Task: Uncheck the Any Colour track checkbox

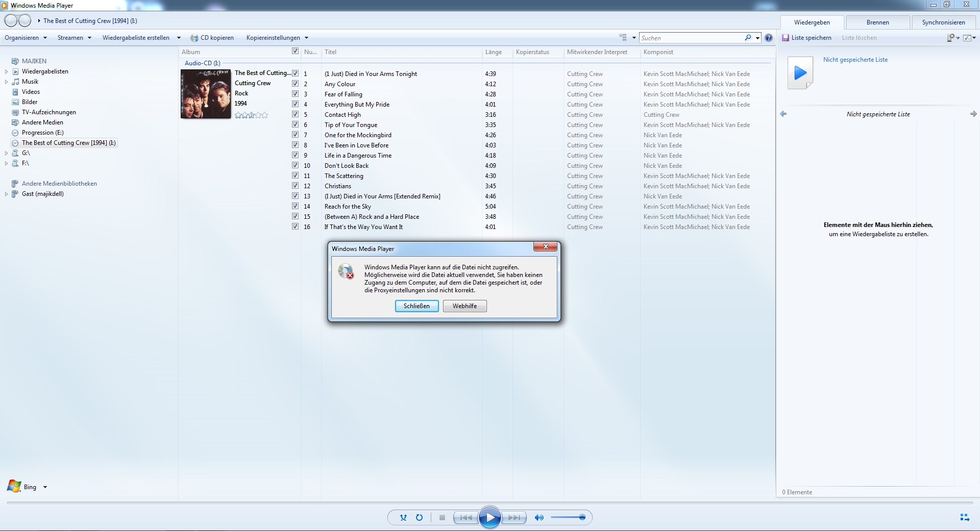Action: [295, 84]
